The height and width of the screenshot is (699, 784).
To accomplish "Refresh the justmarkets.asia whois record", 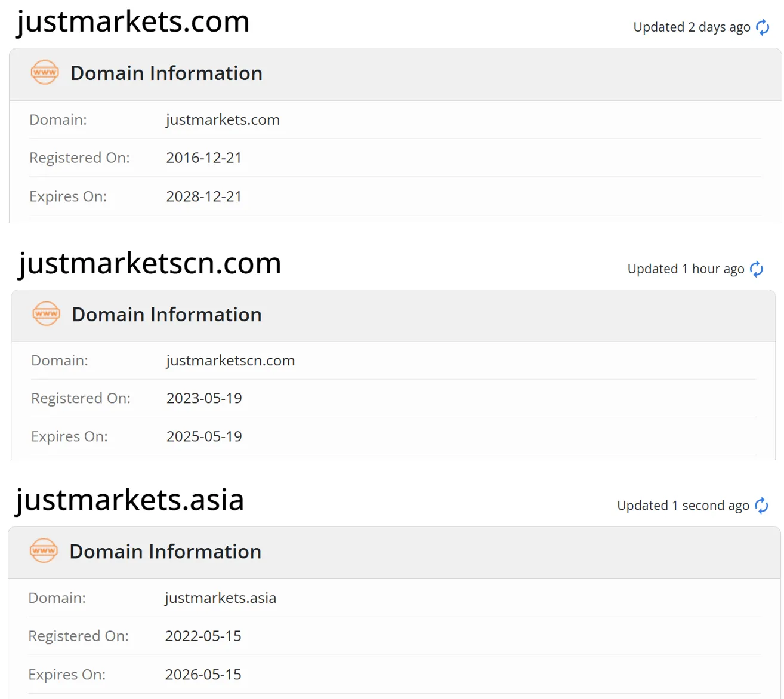I will 761,506.
